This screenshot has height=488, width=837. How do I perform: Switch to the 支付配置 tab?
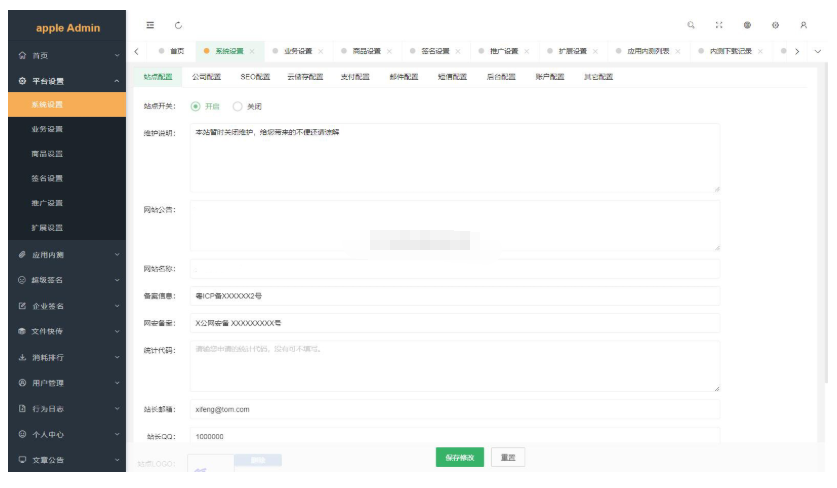(355, 77)
